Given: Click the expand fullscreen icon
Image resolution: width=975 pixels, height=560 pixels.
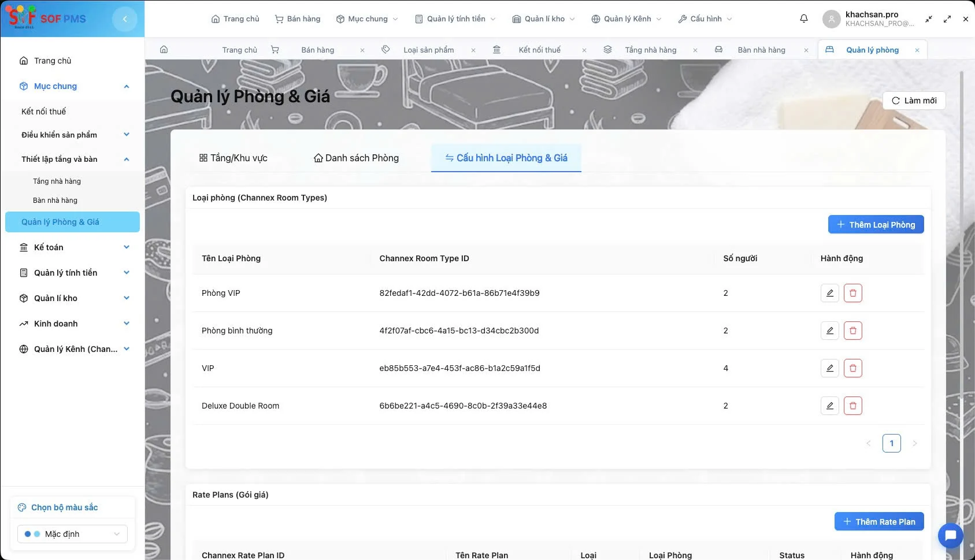Looking at the screenshot, I should tap(947, 19).
